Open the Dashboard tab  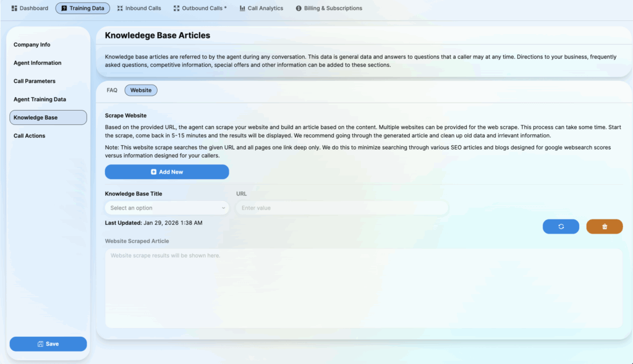tap(30, 9)
